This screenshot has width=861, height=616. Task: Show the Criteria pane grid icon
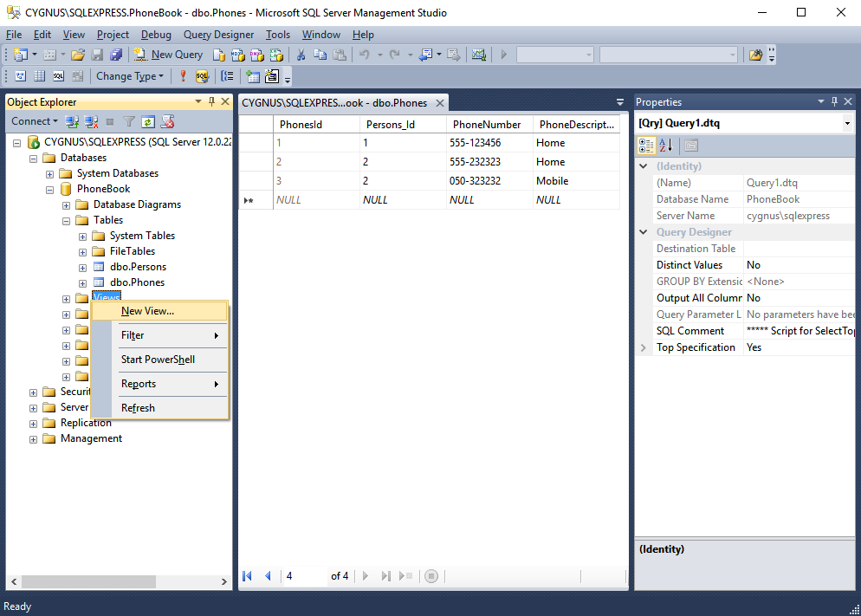pos(40,76)
